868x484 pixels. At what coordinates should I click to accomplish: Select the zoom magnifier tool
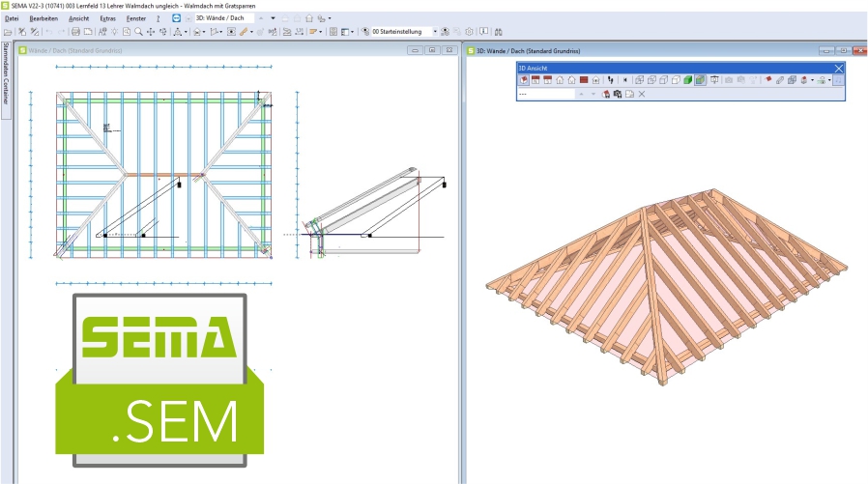138,32
